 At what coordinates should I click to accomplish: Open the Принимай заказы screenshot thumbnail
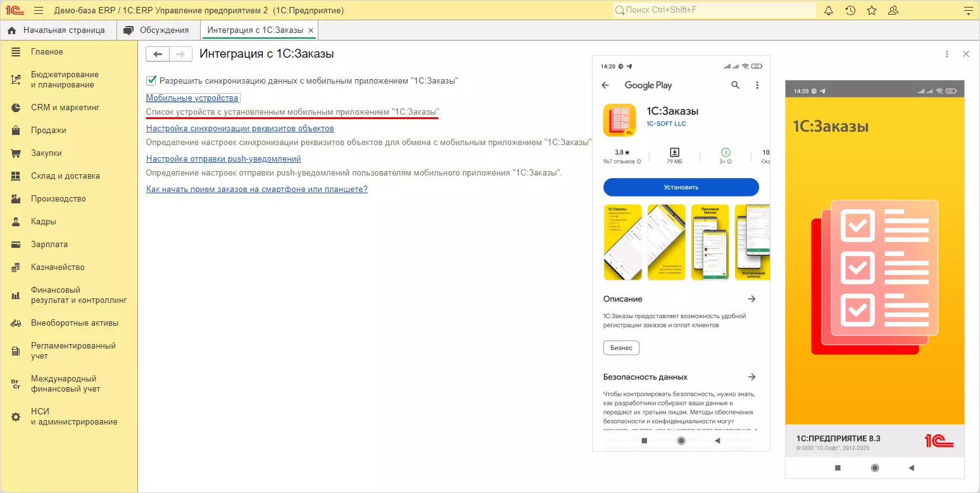click(x=710, y=242)
